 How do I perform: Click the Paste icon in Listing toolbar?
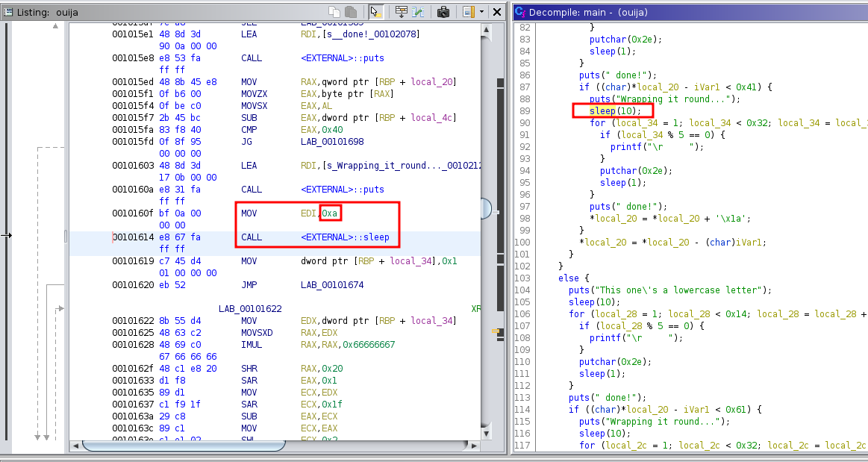click(349, 12)
